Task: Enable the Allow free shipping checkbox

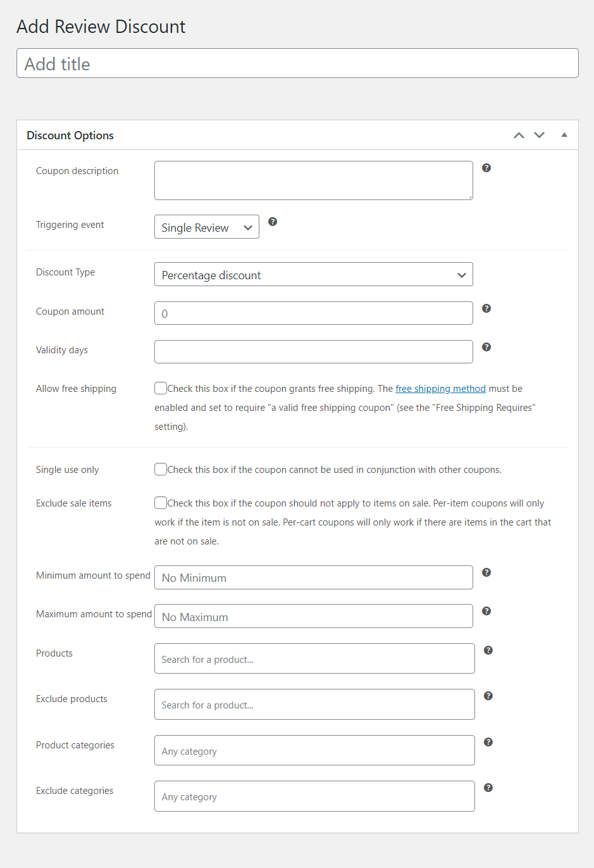Action: coord(161,388)
